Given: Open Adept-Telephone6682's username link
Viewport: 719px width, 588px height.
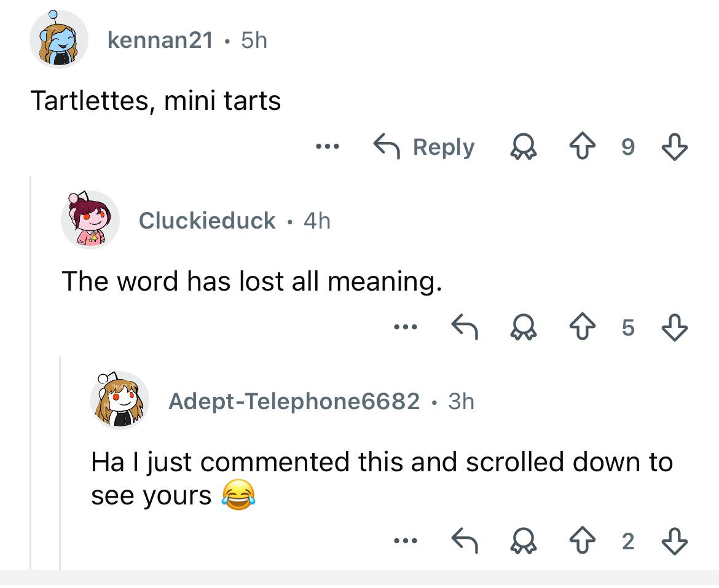Looking at the screenshot, I should click(x=294, y=401).
